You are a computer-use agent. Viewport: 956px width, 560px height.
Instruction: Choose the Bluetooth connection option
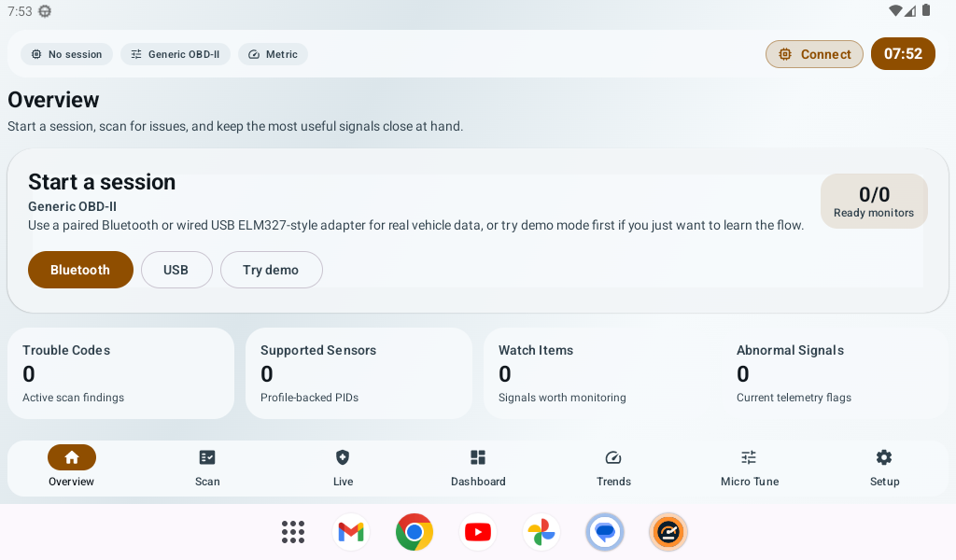(x=80, y=269)
